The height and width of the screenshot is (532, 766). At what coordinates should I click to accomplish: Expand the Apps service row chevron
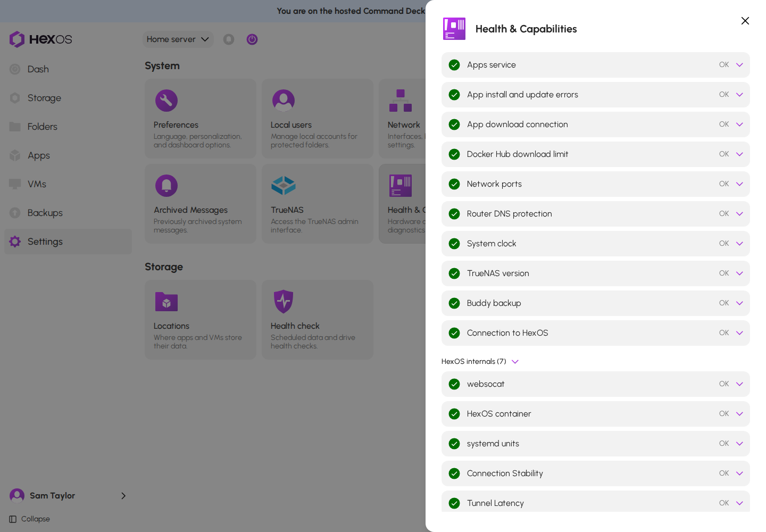739,65
